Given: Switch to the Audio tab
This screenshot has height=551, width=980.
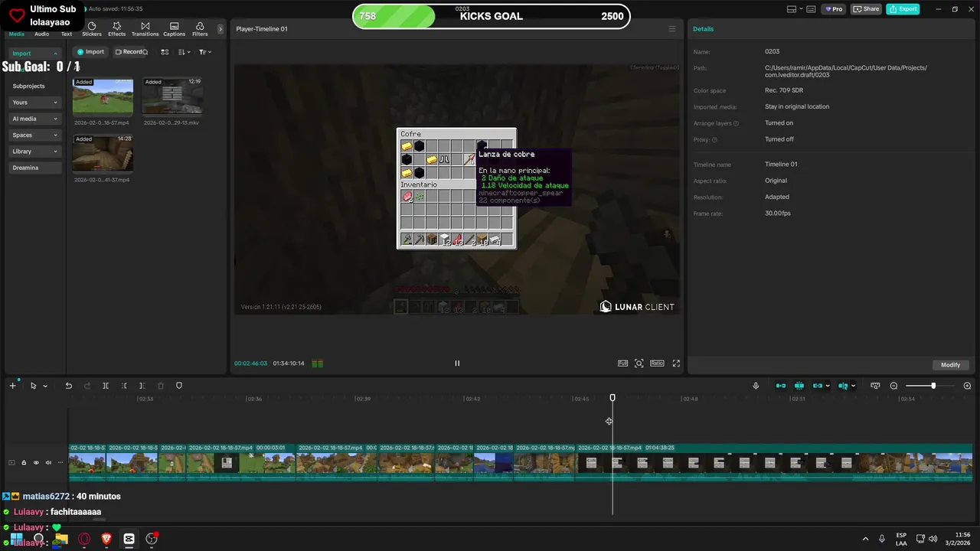Looking at the screenshot, I should 41,34.
